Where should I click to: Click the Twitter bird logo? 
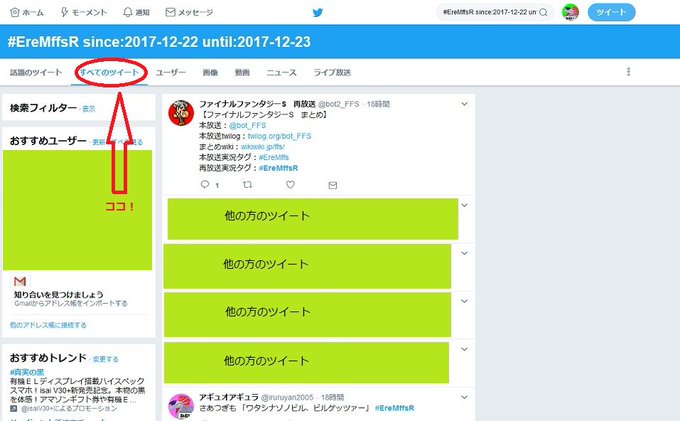(318, 12)
